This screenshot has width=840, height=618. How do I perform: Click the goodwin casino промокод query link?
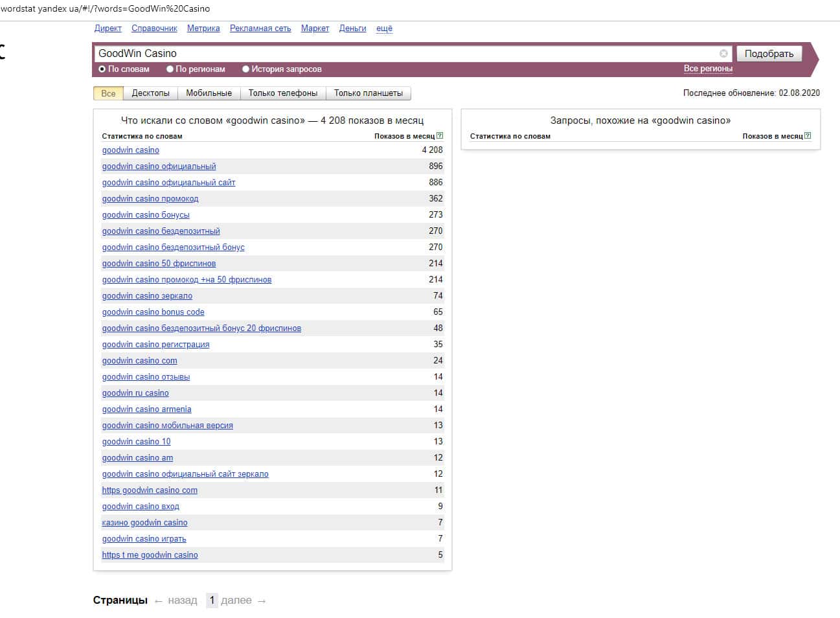[x=150, y=199]
